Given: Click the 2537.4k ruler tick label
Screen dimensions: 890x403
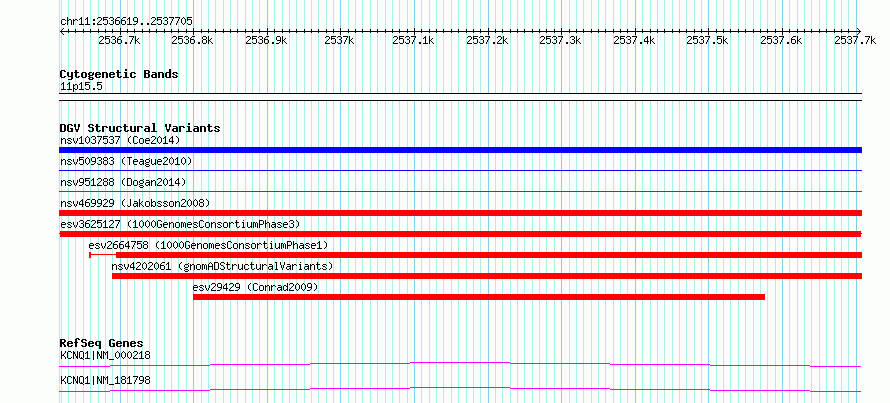Looking at the screenshot, I should pos(635,41).
